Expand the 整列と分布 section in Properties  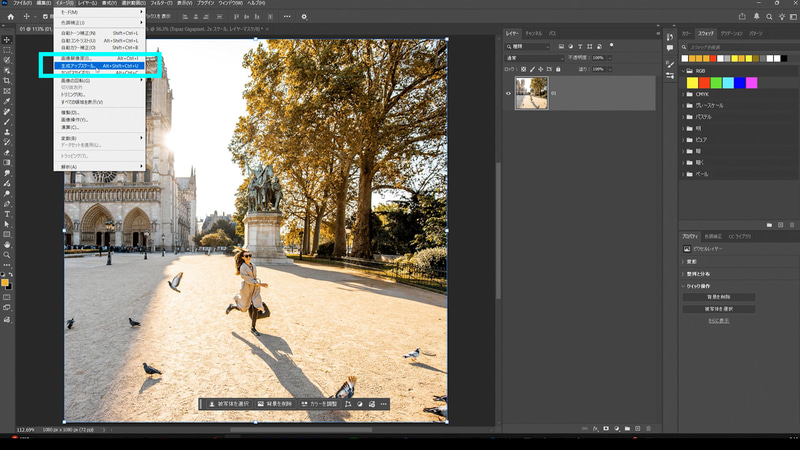pos(683,274)
